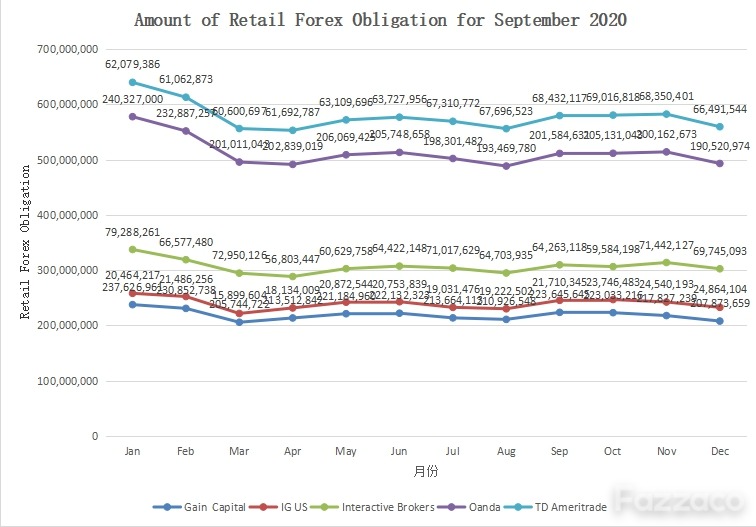Click the data label 72,950,126
The width and height of the screenshot is (756, 527).
(239, 256)
